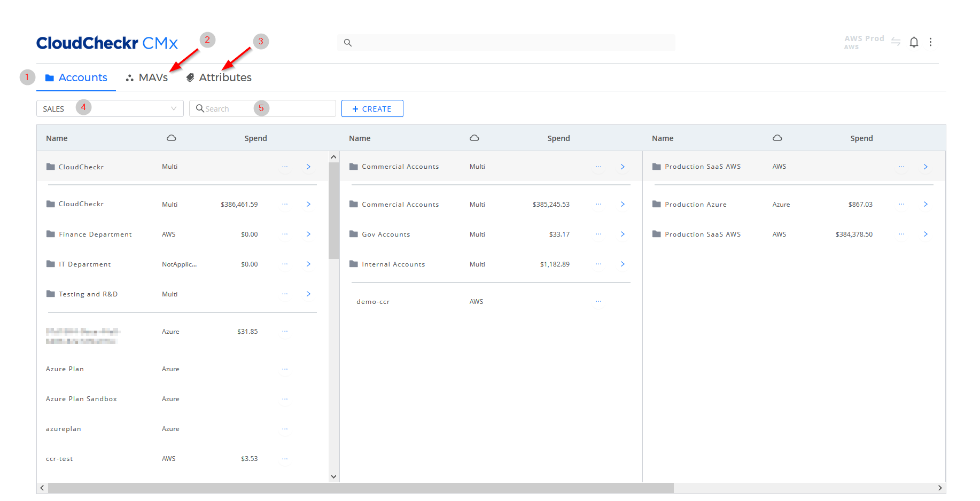Open more options for azureplan row

285,429
